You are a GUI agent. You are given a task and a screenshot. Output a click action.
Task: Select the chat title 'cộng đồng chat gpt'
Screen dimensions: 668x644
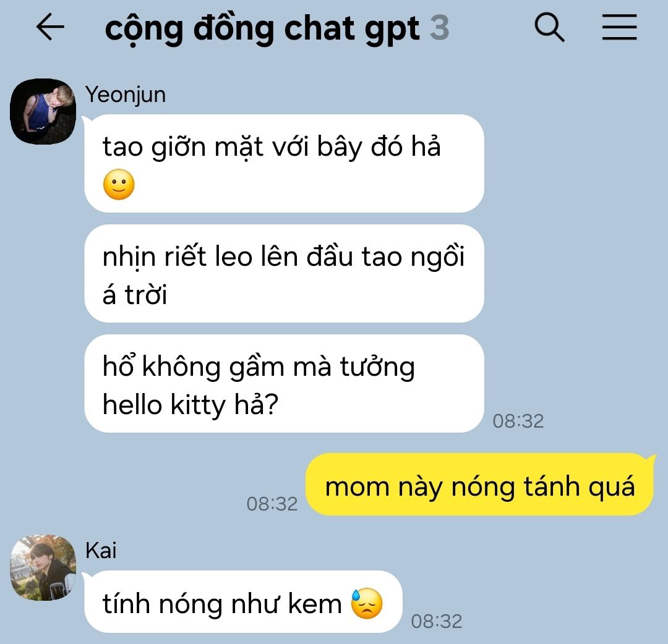point(262,29)
